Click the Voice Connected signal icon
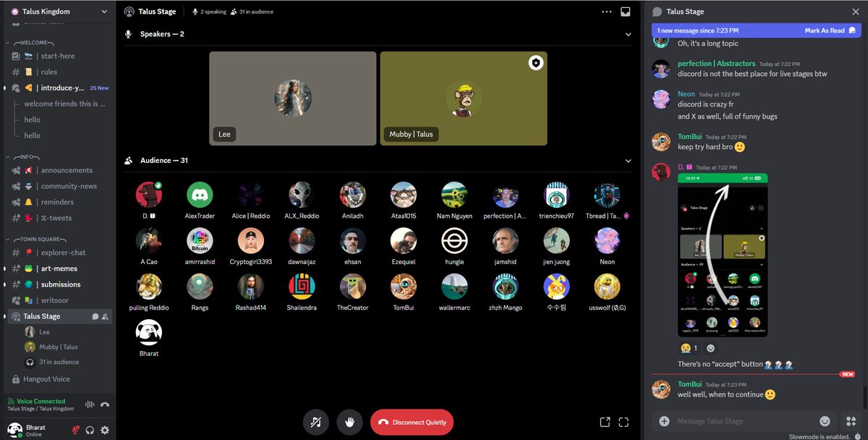 click(x=11, y=401)
